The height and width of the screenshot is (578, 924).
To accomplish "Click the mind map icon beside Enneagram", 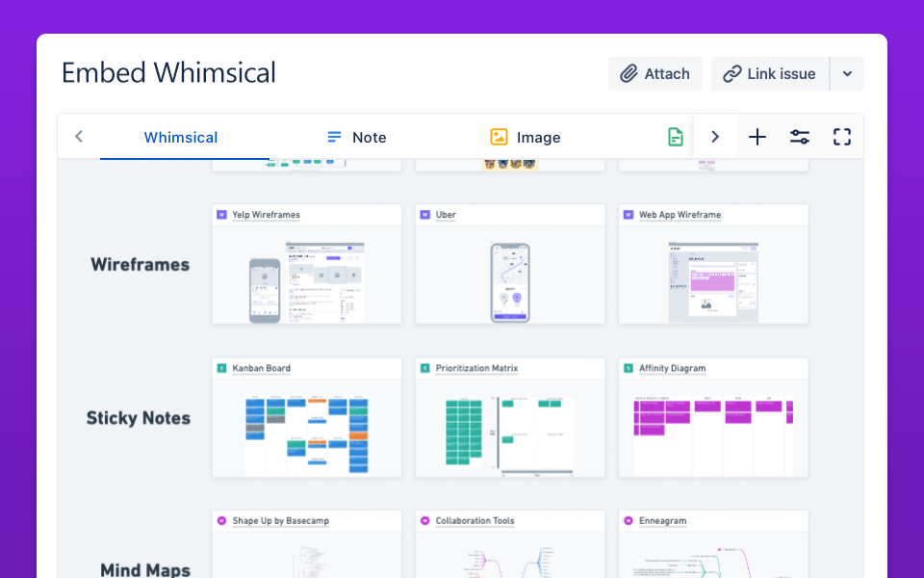I will click(629, 521).
